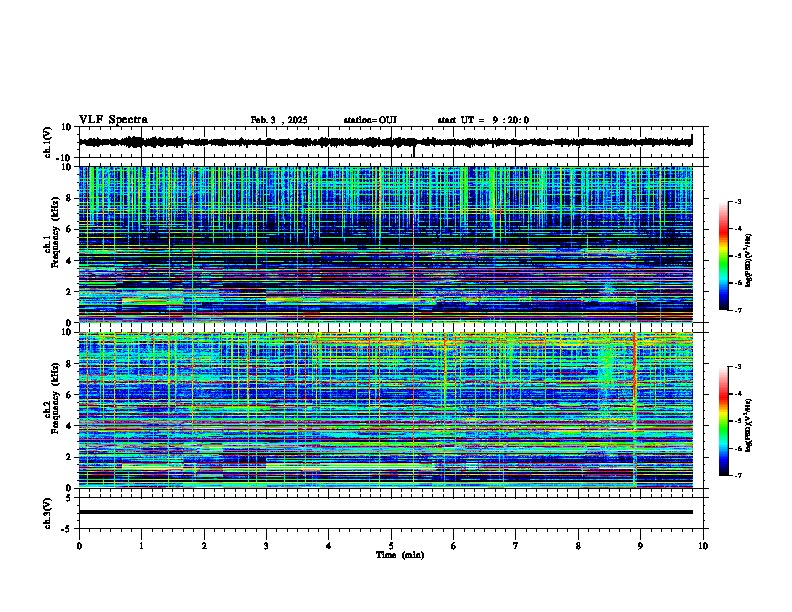Click the "-7" value on ch.2 color scale
792x612 pixels.
[x=738, y=475]
